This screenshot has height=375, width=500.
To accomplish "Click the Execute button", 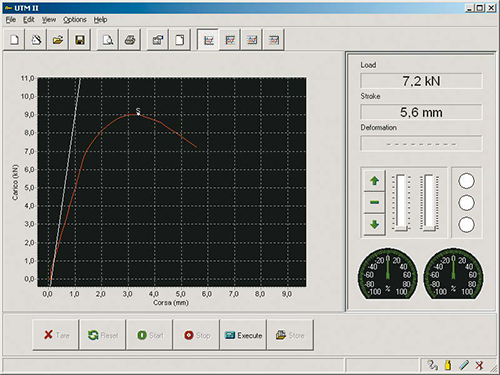I will pos(243,335).
